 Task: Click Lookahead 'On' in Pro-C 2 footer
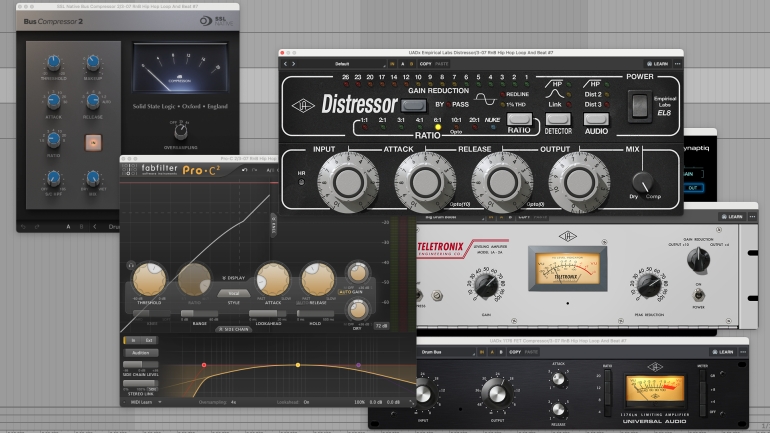tap(306, 402)
